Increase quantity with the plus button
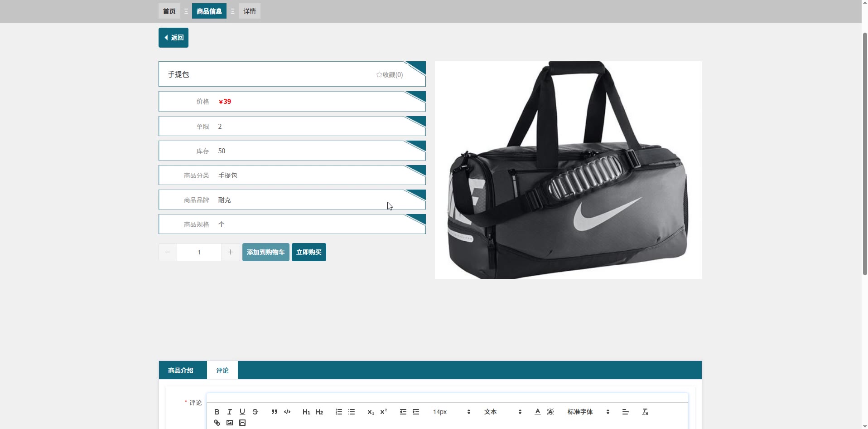868x429 pixels. pyautogui.click(x=231, y=252)
